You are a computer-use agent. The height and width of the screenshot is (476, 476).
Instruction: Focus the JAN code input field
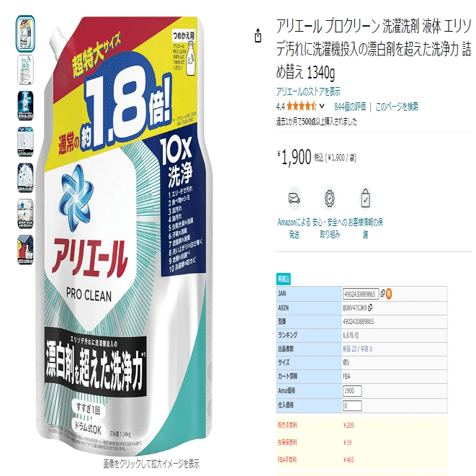point(361,294)
